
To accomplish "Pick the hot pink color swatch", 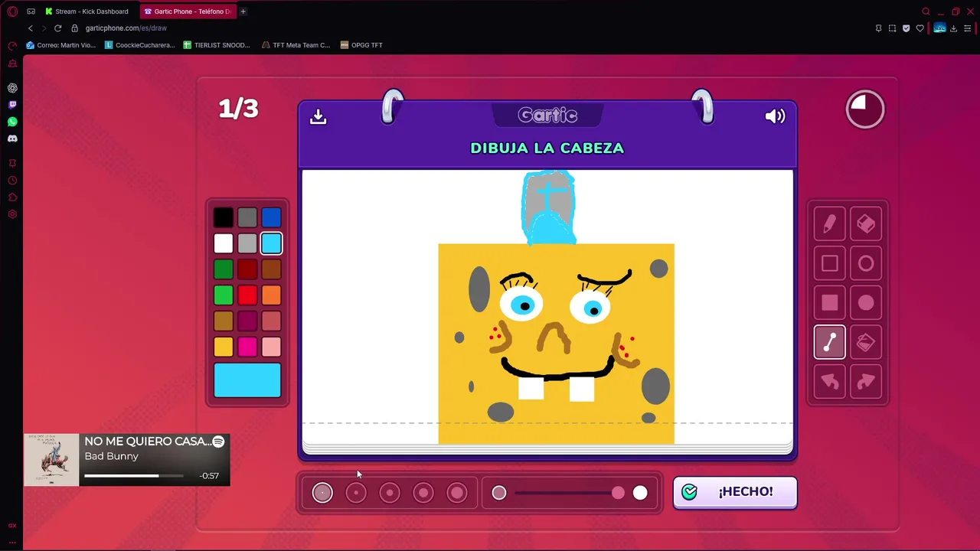I will tap(247, 347).
